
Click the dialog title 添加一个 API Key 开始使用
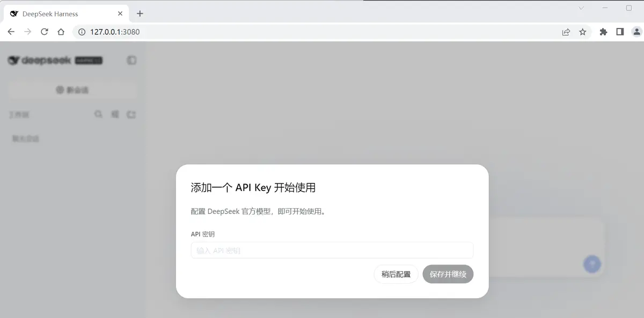(253, 188)
